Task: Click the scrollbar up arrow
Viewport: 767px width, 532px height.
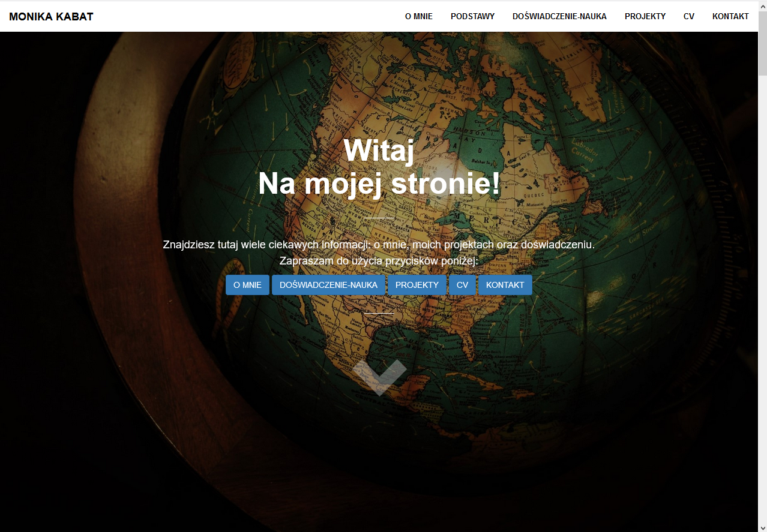Action: (x=762, y=5)
